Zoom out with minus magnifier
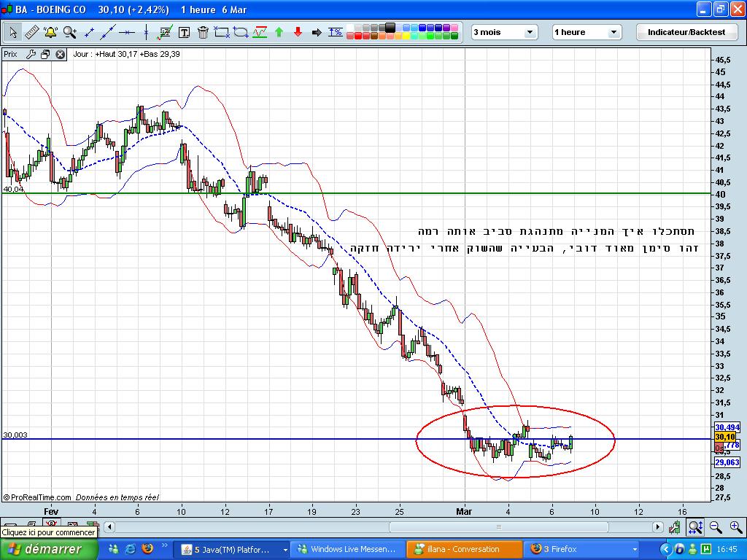 click(x=716, y=527)
